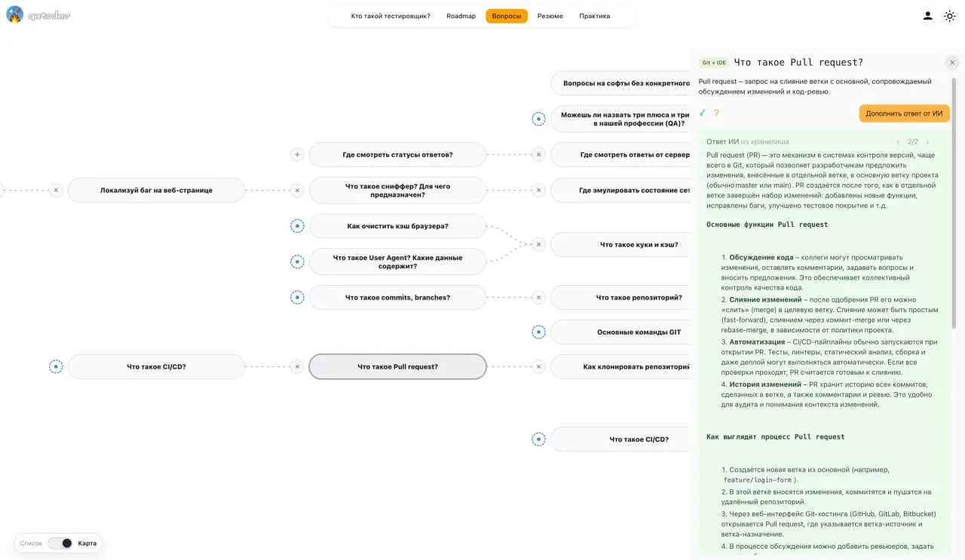
Task: Collapse x icon left of 'Где смотреть ответы от сервера'
Action: [x=538, y=155]
